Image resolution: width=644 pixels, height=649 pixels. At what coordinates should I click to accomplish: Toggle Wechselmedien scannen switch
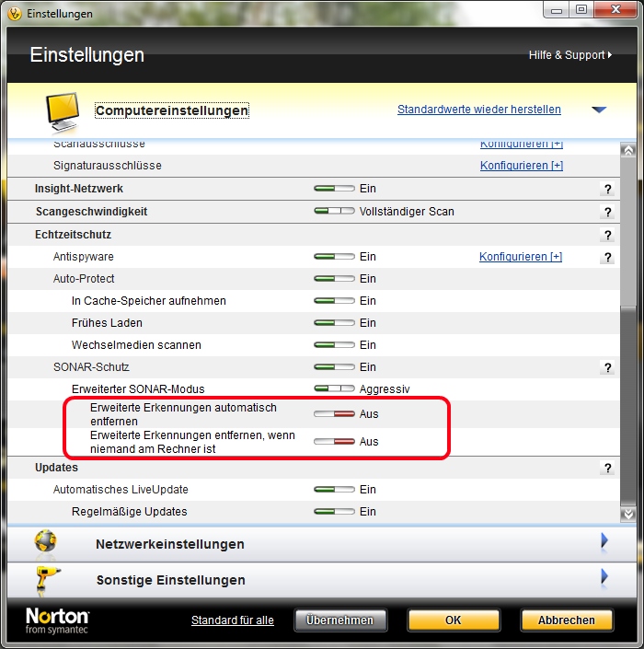click(334, 345)
